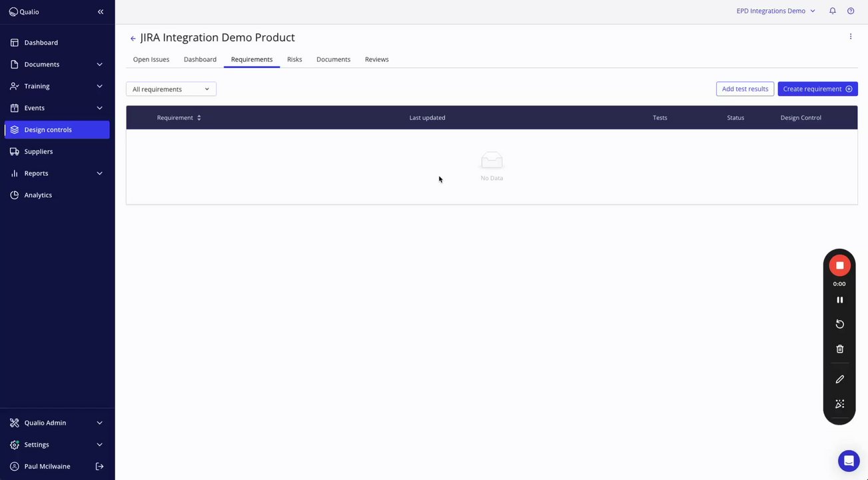This screenshot has height=480, width=868.
Task: Open the three-dot more options menu
Action: click(851, 37)
